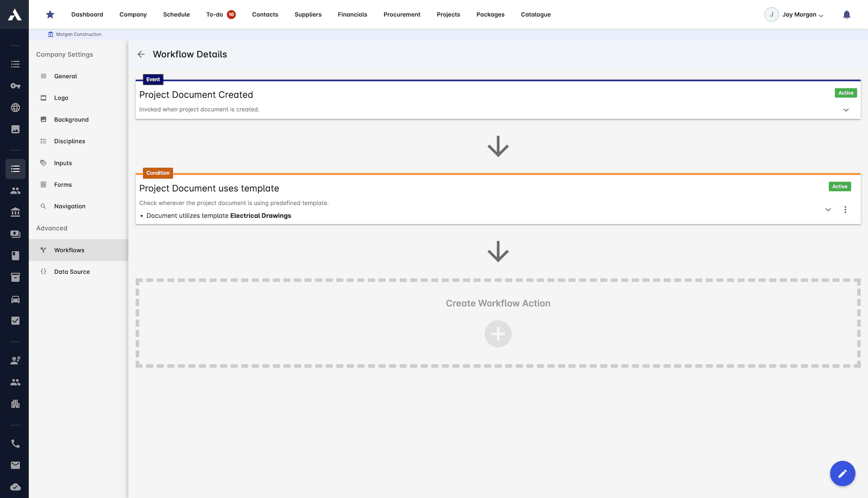Open the image gallery sidebar icon
The height and width of the screenshot is (498, 868).
pos(15,129)
